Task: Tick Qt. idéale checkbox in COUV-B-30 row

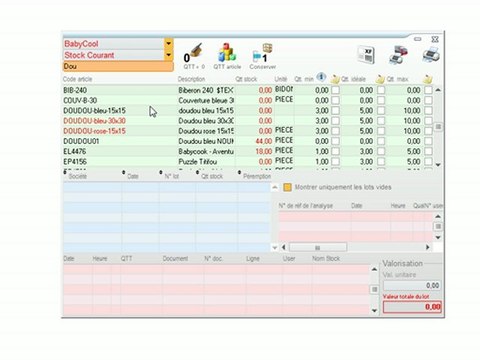Action: tap(381, 100)
